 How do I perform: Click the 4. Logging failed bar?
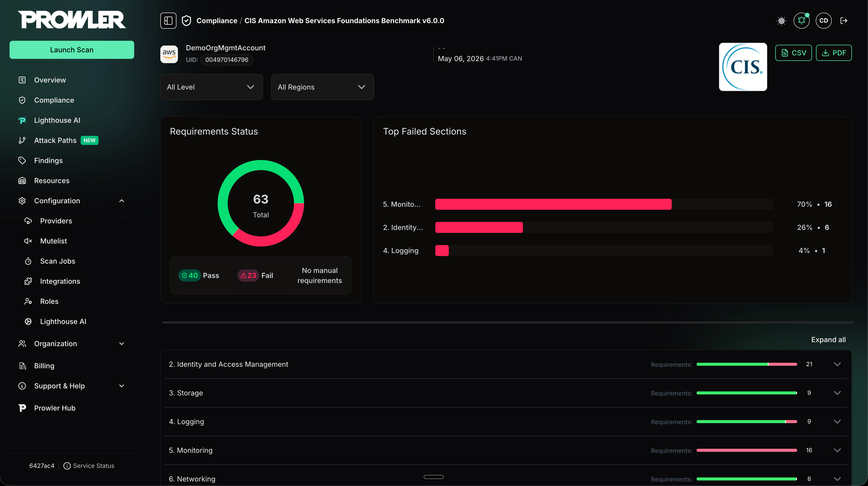442,251
